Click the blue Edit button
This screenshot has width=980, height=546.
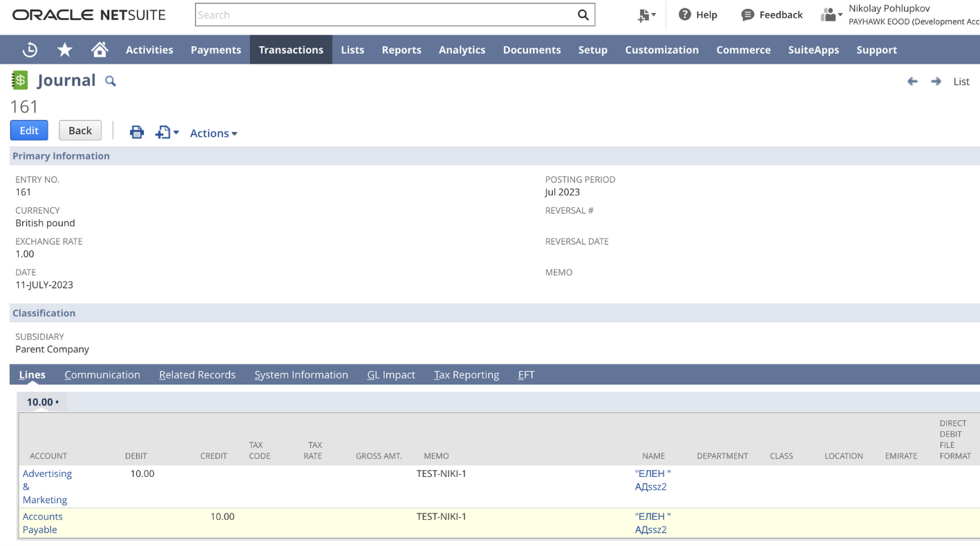[x=29, y=131]
